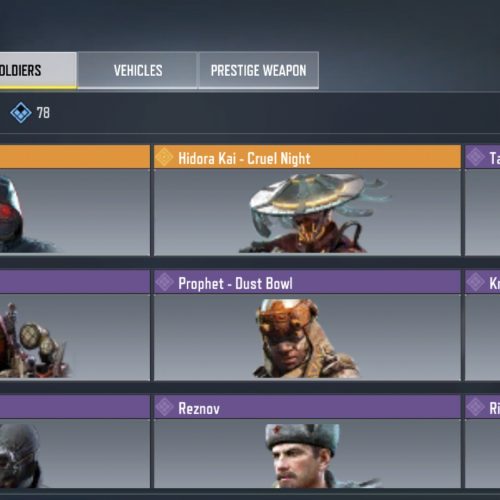The height and width of the screenshot is (500, 500).
Task: Click the blue diamond currency icon
Action: (21, 113)
